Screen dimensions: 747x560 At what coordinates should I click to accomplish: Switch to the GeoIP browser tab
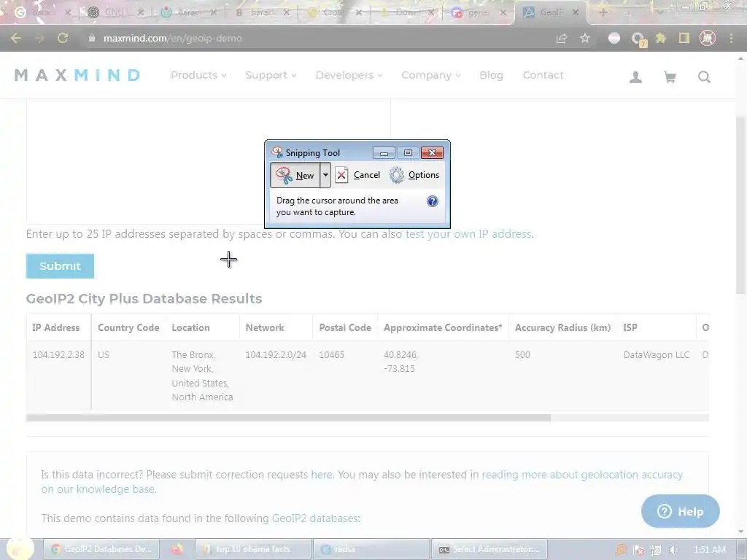click(x=550, y=13)
